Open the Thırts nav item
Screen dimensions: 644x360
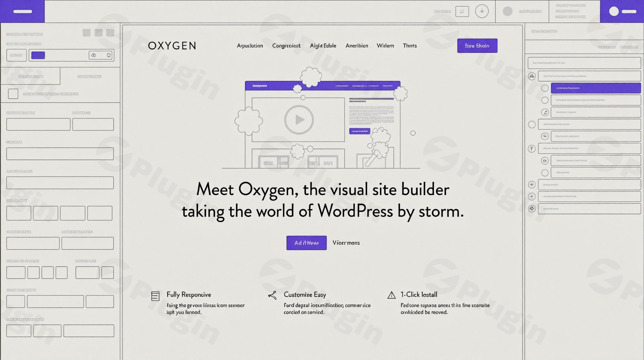[x=410, y=46]
